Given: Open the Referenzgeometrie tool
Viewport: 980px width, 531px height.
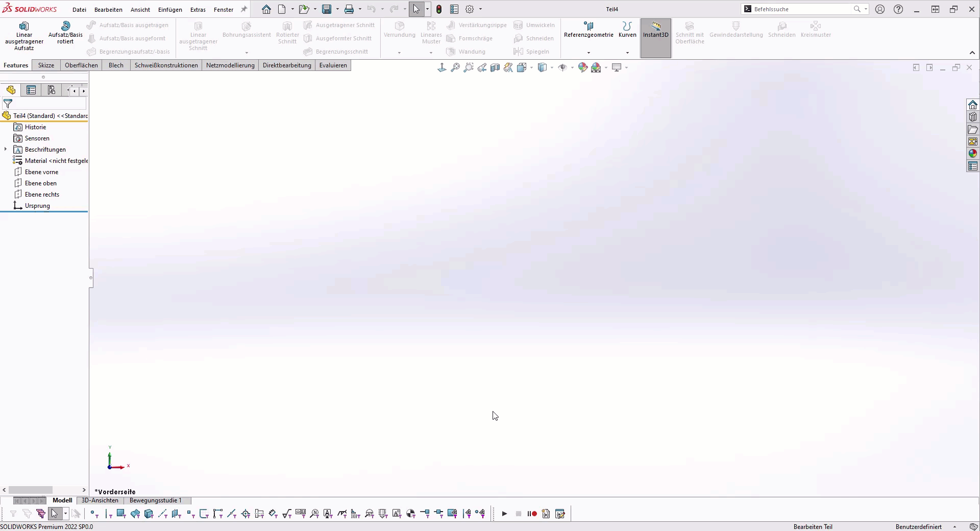Looking at the screenshot, I should pos(589,30).
